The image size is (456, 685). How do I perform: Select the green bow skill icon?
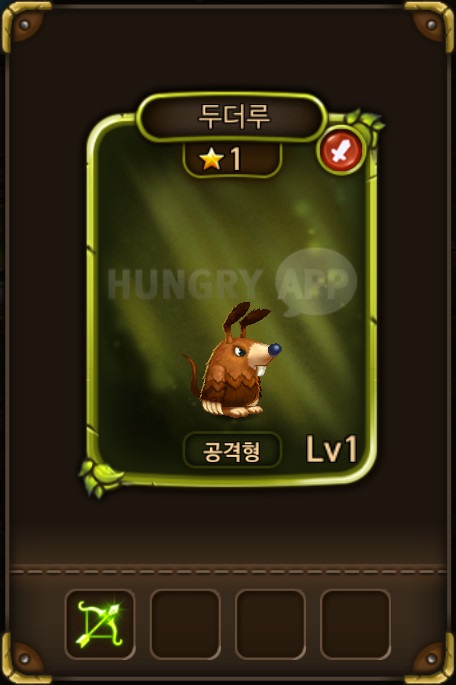(x=100, y=624)
